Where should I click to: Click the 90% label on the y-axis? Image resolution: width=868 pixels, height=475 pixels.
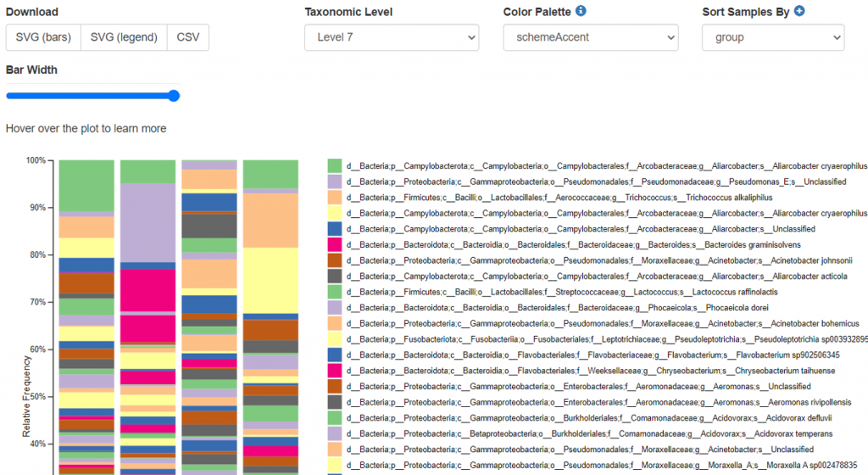click(x=37, y=208)
